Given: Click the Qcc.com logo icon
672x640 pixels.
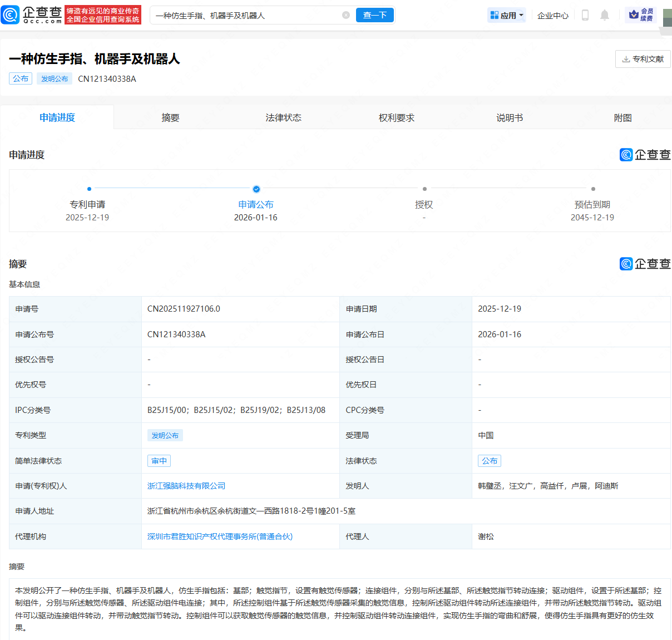Looking at the screenshot, I should [11, 15].
